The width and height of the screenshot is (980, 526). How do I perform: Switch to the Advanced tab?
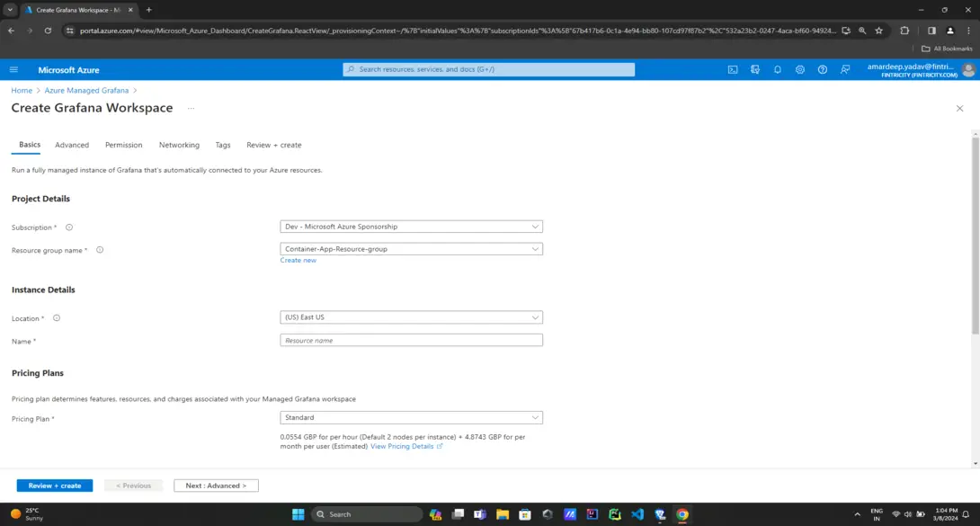72,145
